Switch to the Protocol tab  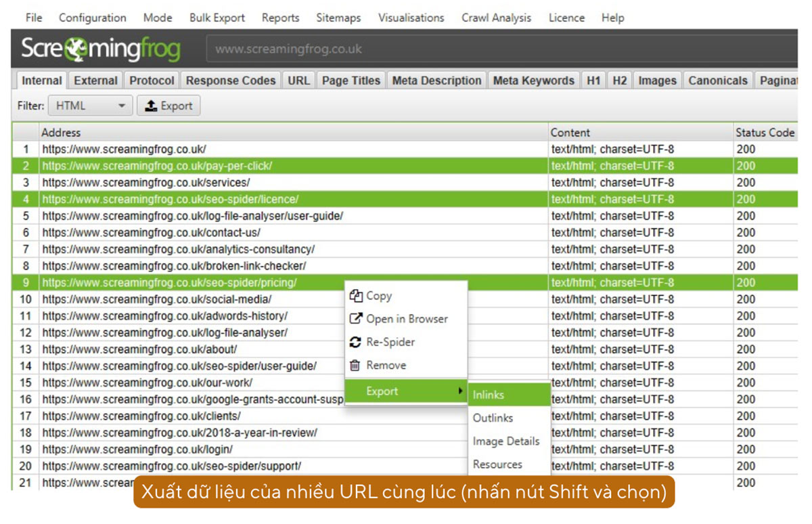(x=152, y=81)
